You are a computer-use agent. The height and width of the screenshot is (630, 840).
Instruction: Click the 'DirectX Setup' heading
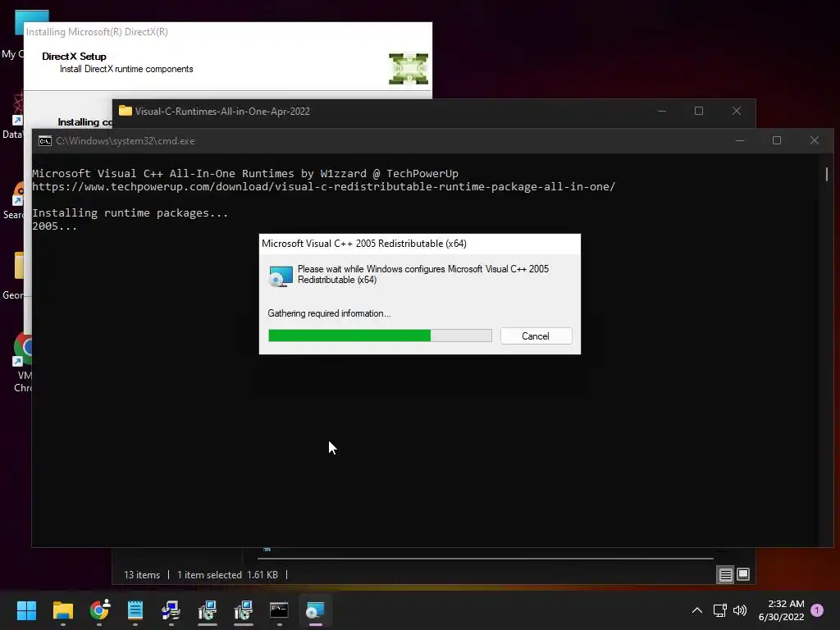tap(74, 57)
